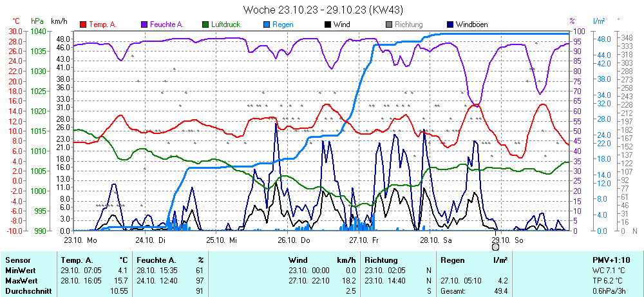This screenshot has width=644, height=297.
Task: Click the 23.10. Mo date marker
Action: (80, 240)
